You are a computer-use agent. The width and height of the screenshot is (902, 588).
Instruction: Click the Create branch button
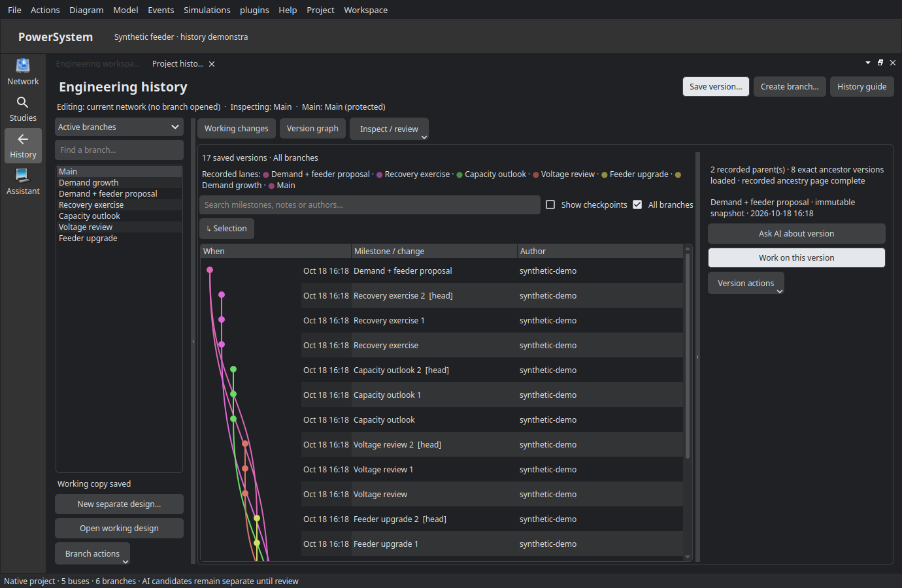(790, 87)
